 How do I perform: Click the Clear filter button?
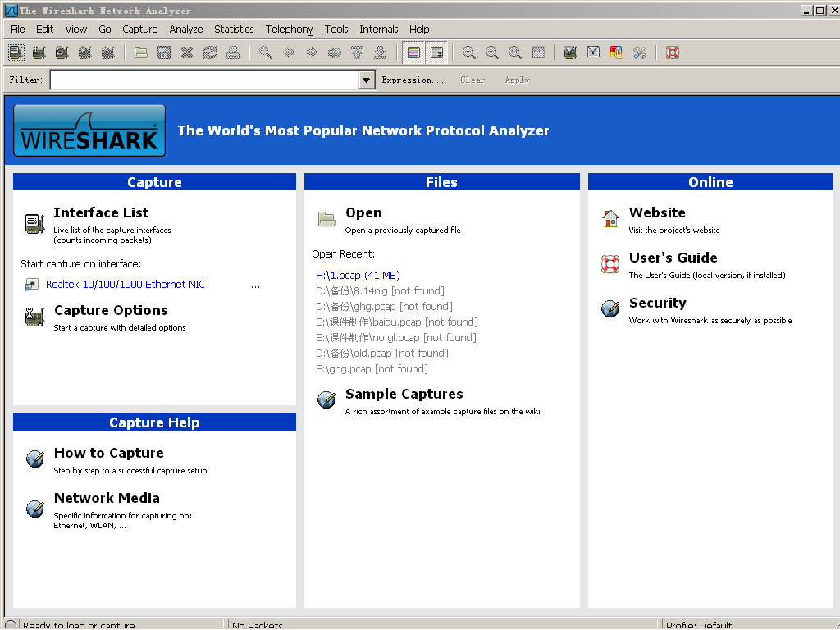coord(472,80)
